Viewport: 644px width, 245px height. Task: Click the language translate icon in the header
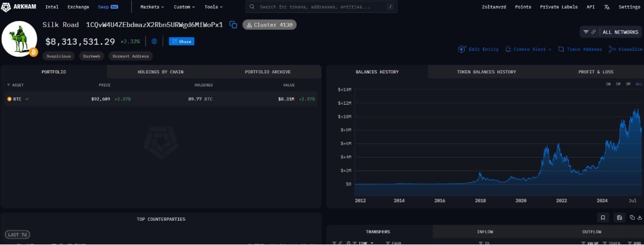pos(607,7)
